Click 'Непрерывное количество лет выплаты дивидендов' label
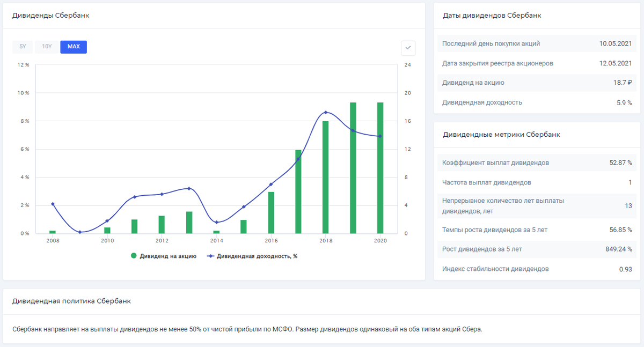The height and width of the screenshot is (347, 644). point(503,206)
